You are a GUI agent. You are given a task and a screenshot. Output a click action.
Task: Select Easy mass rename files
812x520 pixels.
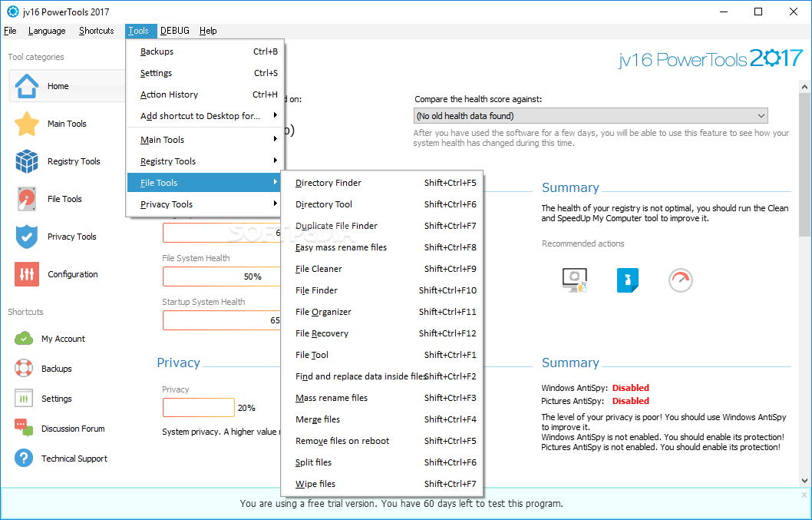[x=382, y=247]
